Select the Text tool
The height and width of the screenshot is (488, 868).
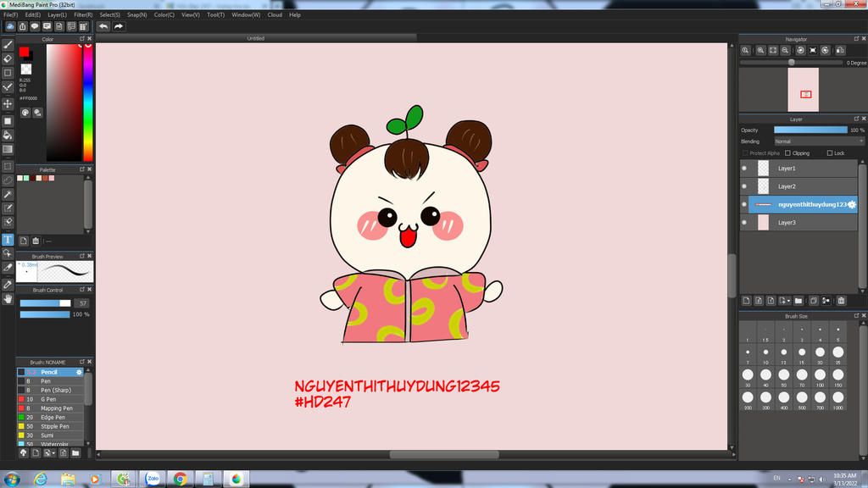[x=8, y=240]
